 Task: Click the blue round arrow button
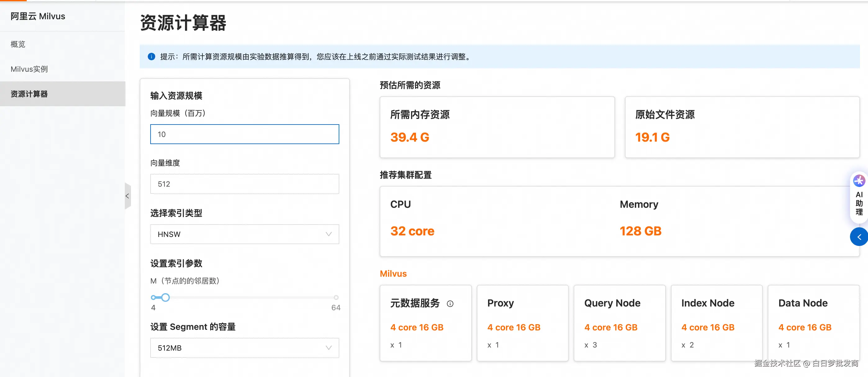point(859,237)
